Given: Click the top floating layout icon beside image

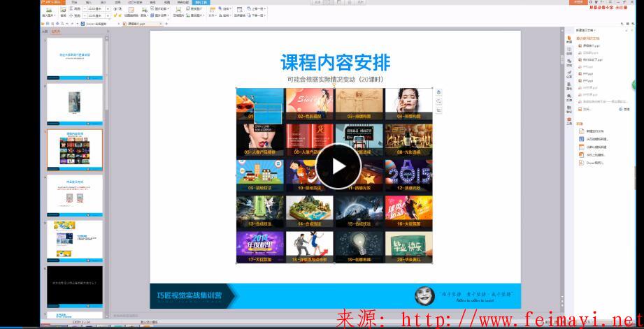Looking at the screenshot, I should tap(438, 92).
